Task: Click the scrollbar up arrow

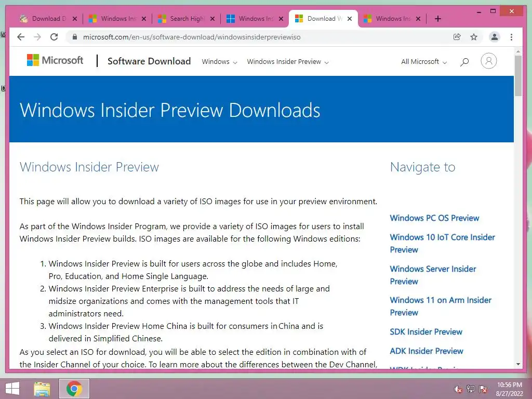Action: [518, 51]
